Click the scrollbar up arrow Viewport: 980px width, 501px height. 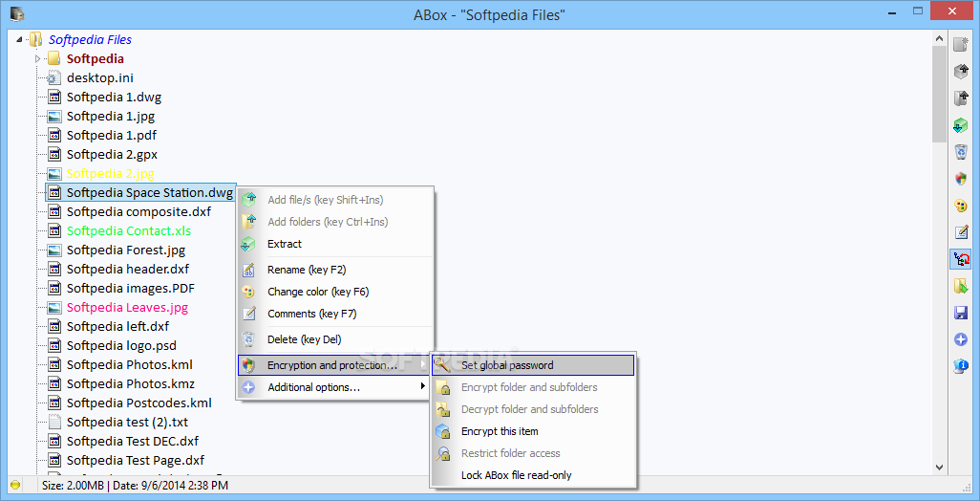tap(939, 37)
